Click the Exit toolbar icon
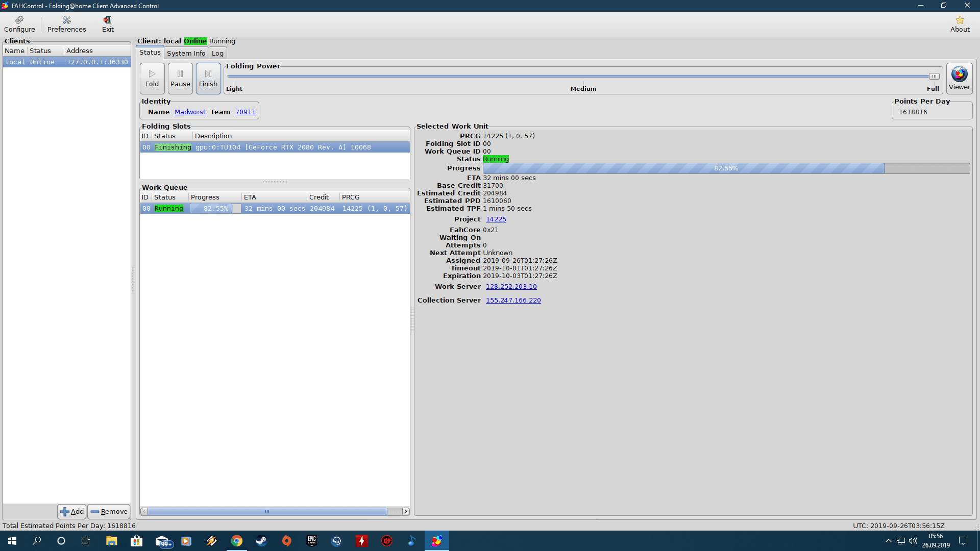Screen dimensions: 980x551 click(x=108, y=24)
